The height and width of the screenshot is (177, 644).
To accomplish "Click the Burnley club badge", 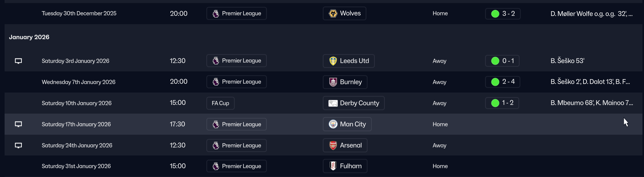I will pos(333,82).
